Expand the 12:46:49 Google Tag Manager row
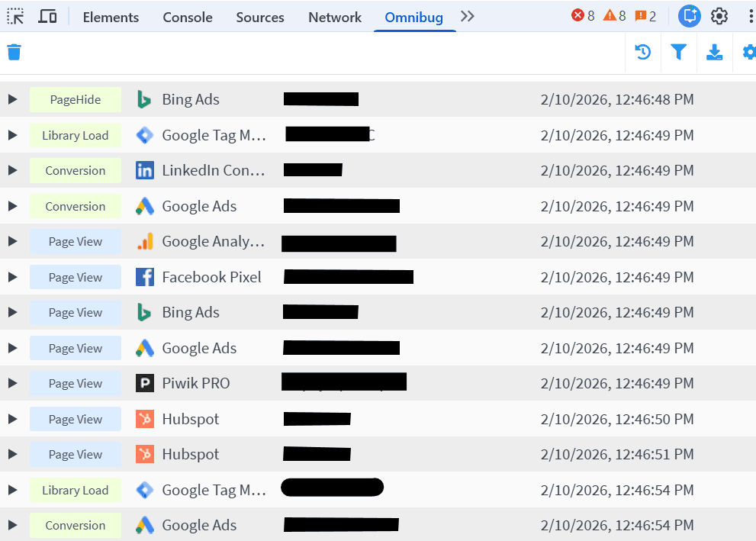This screenshot has height=541, width=756. coord(12,135)
